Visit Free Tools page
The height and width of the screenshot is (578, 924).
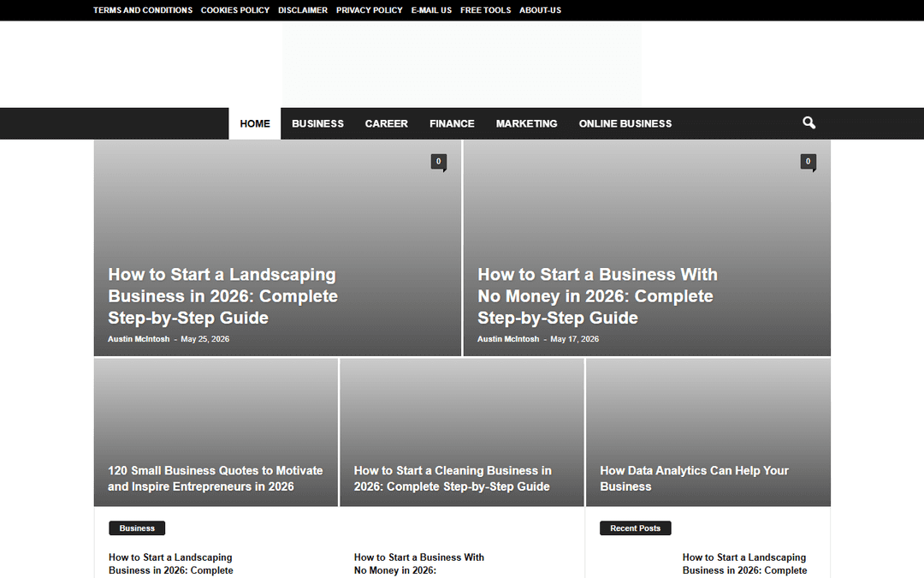[486, 10]
